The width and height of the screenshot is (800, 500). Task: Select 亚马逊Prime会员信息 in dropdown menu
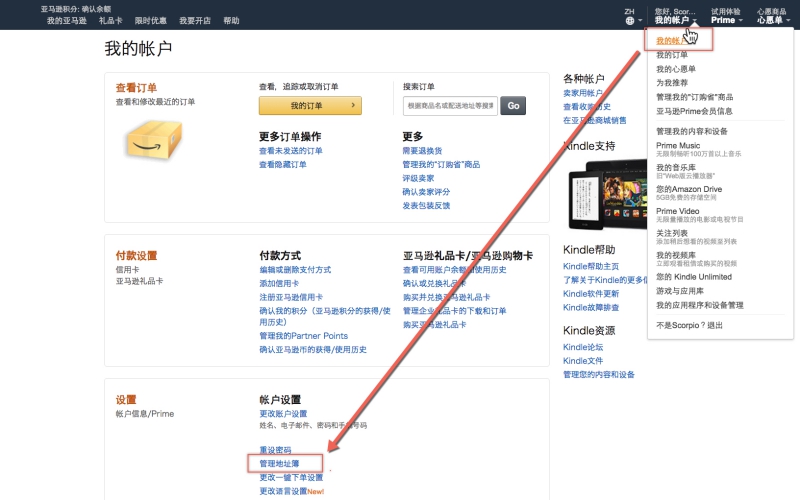pos(694,111)
